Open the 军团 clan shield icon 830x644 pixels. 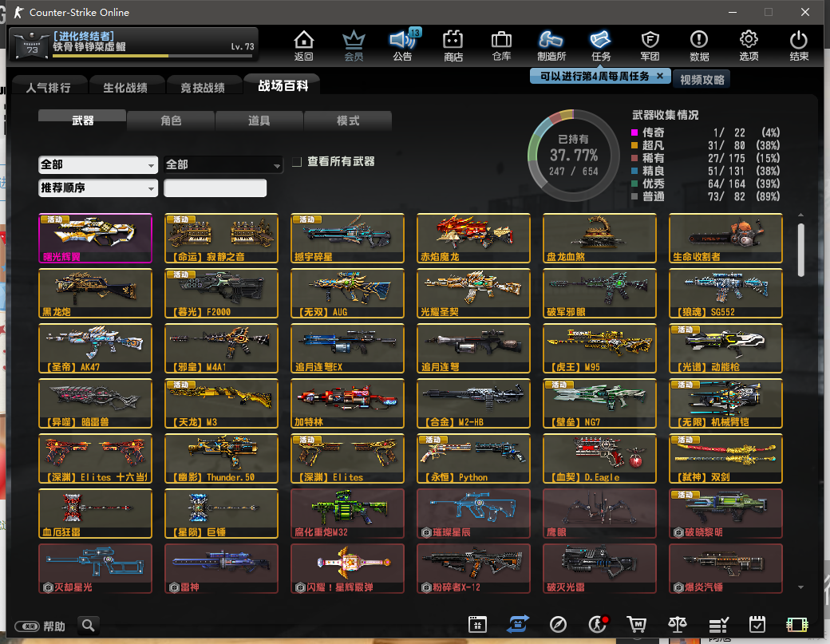650,45
